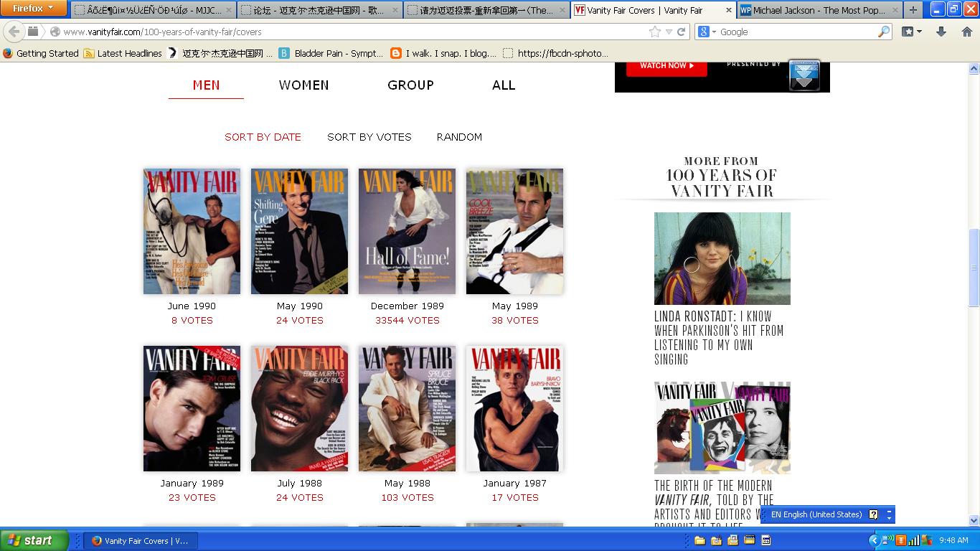Open the July 1988 Eddie Murphy cover

click(x=299, y=409)
